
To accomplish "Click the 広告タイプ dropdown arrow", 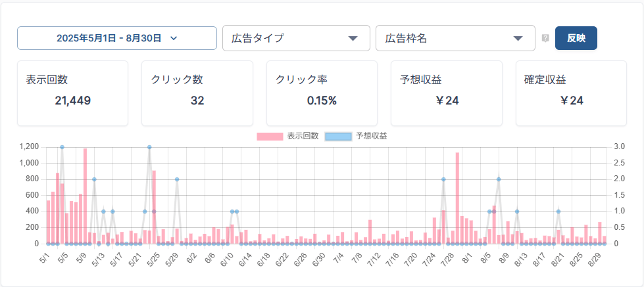I will 353,38.
